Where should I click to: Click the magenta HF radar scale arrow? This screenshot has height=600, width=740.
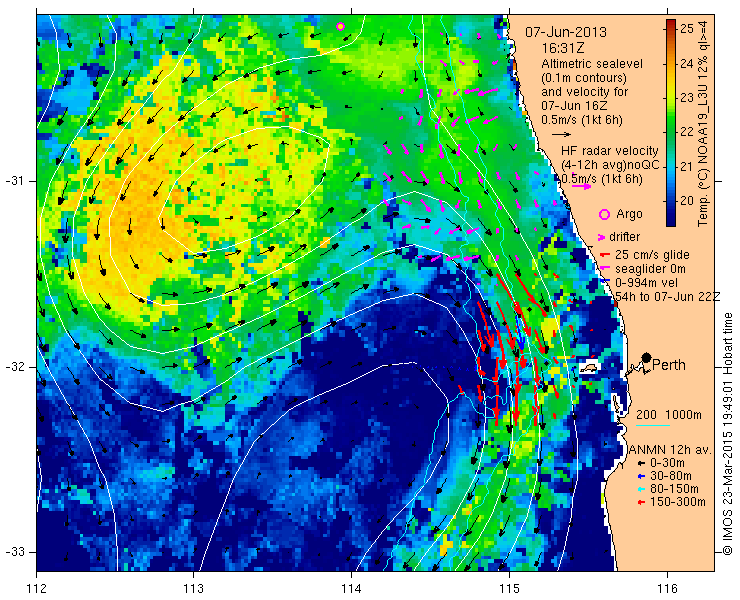pos(581,186)
